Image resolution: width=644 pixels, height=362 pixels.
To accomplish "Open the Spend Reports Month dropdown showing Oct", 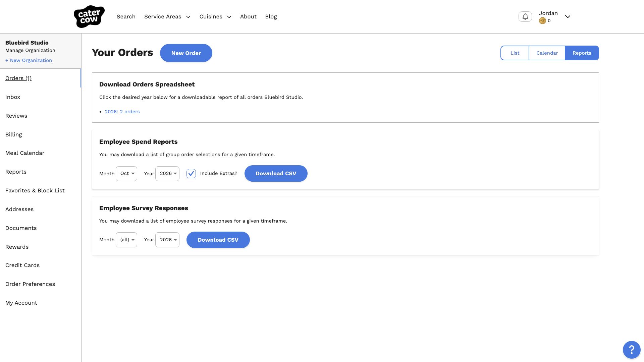I will (126, 173).
